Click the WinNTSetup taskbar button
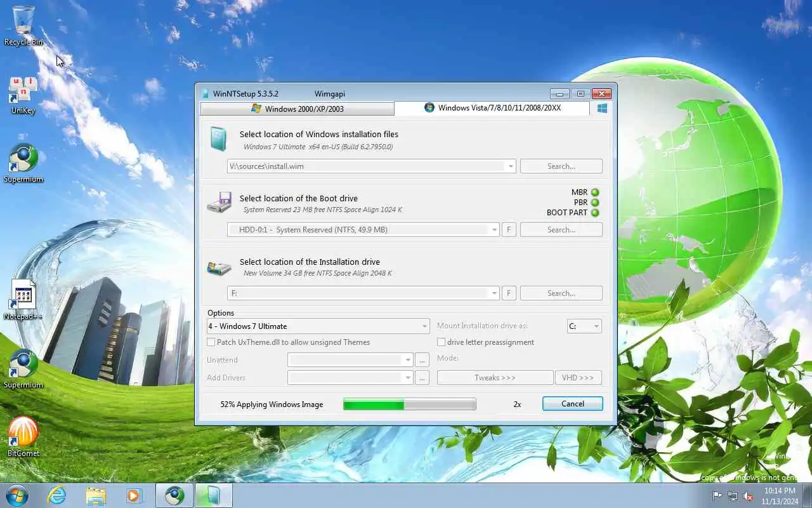This screenshot has height=508, width=812. pos(214,495)
